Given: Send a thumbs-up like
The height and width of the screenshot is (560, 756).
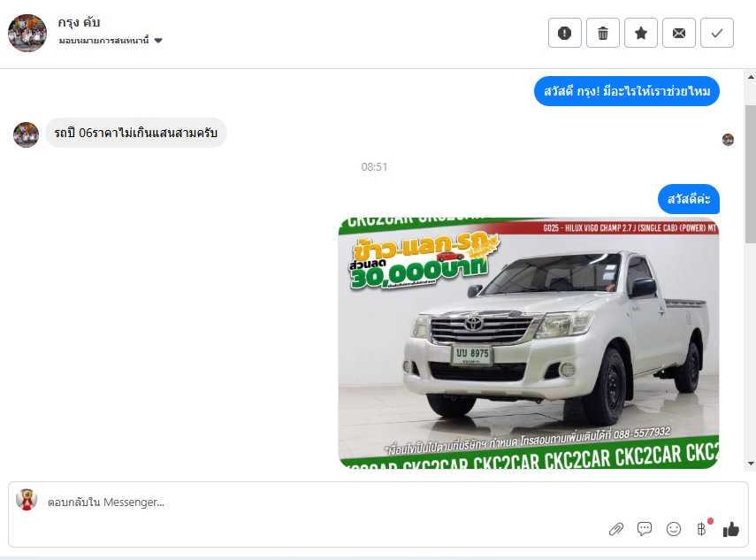Looking at the screenshot, I should tap(731, 529).
